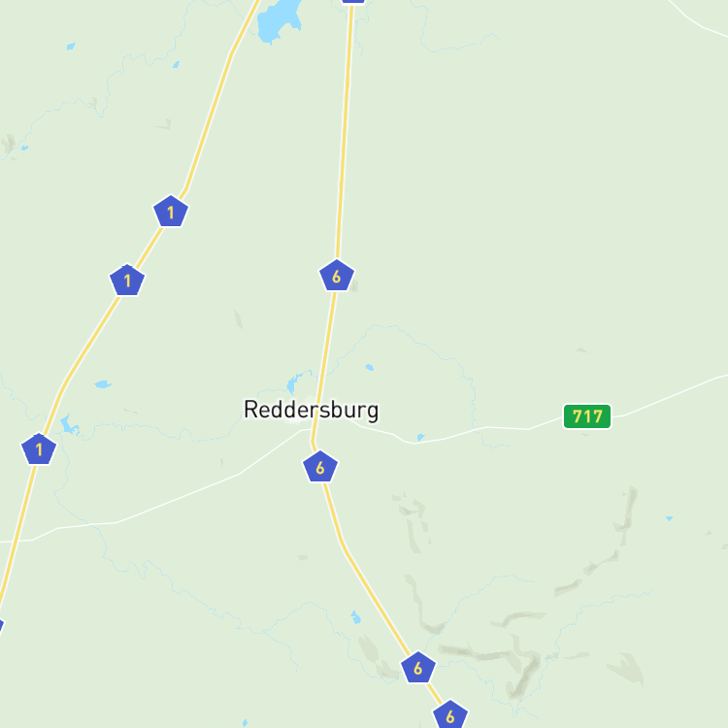Click the Reddersburg town label
Image resolution: width=728 pixels, height=728 pixels.
[311, 410]
